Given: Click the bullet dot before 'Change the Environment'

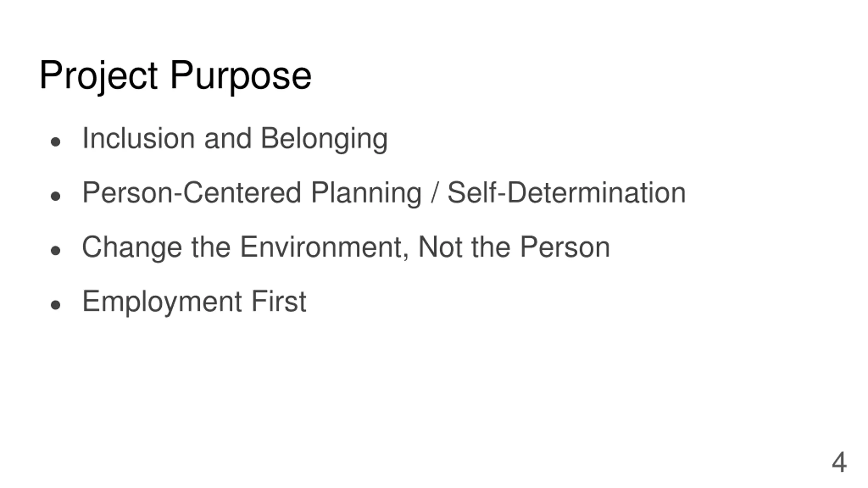Looking at the screenshot, I should [55, 250].
